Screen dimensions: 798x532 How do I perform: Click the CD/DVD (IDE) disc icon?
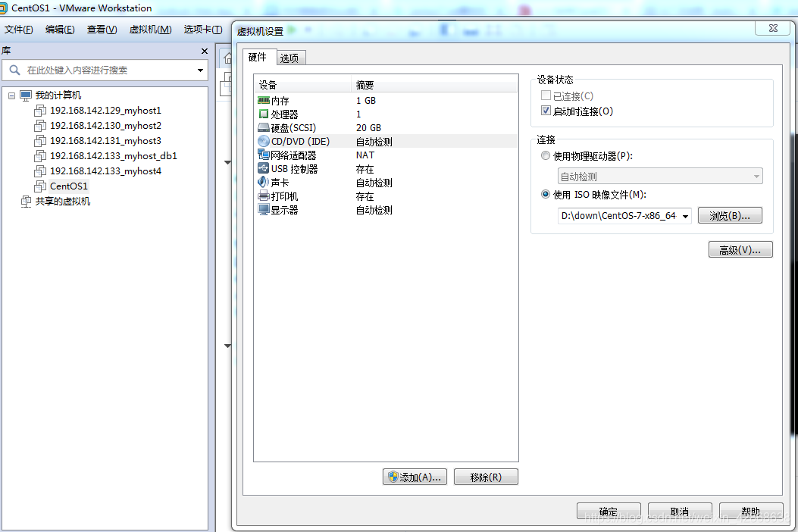pos(263,141)
